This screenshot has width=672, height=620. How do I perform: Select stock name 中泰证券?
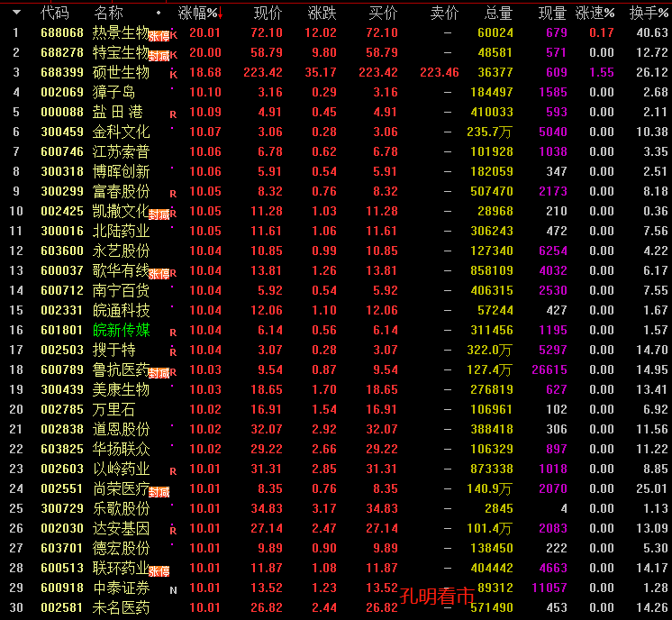click(x=121, y=588)
